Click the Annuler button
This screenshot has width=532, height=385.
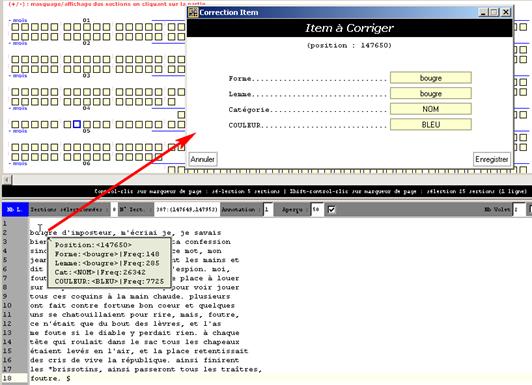click(x=203, y=159)
